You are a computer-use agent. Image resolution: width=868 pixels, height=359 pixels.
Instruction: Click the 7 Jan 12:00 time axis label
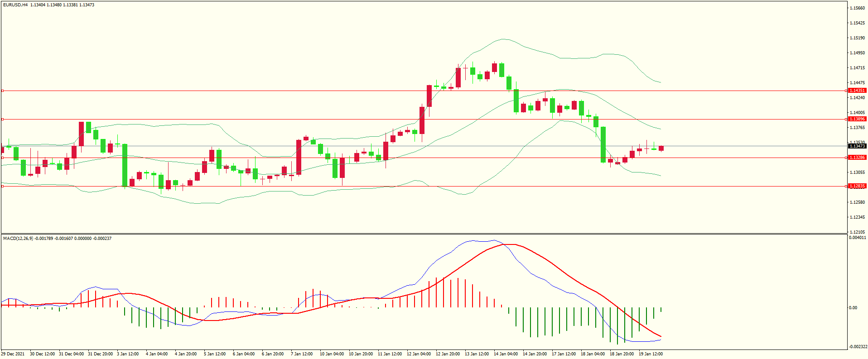(x=302, y=354)
